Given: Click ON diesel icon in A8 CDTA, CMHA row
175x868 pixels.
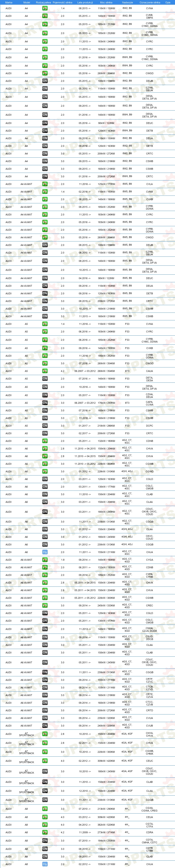Looking at the screenshot, I should (45, 841).
